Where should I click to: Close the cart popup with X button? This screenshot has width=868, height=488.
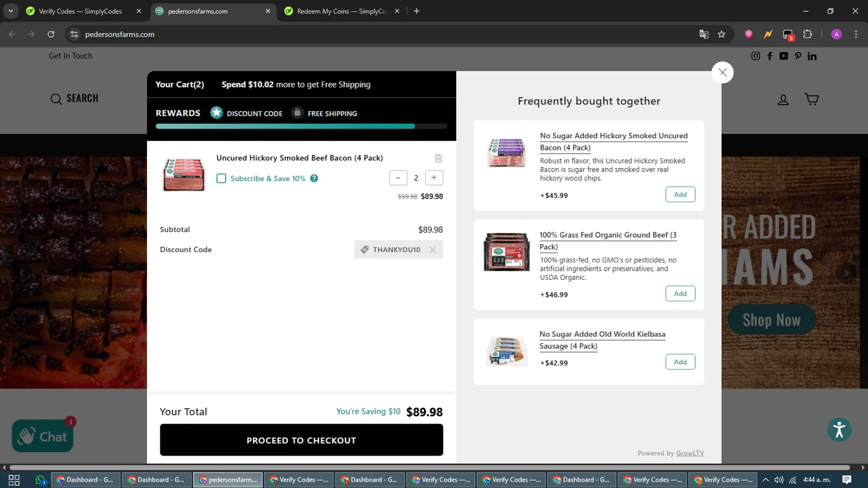[x=722, y=72]
